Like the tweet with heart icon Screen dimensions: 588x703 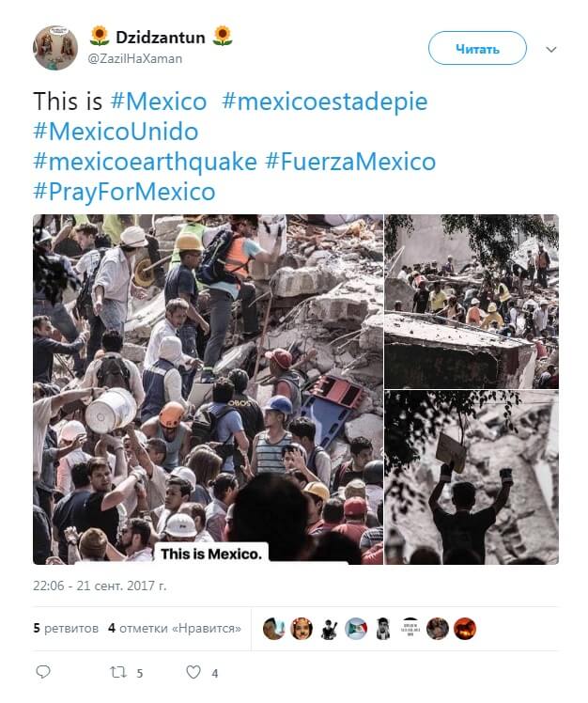coord(193,672)
